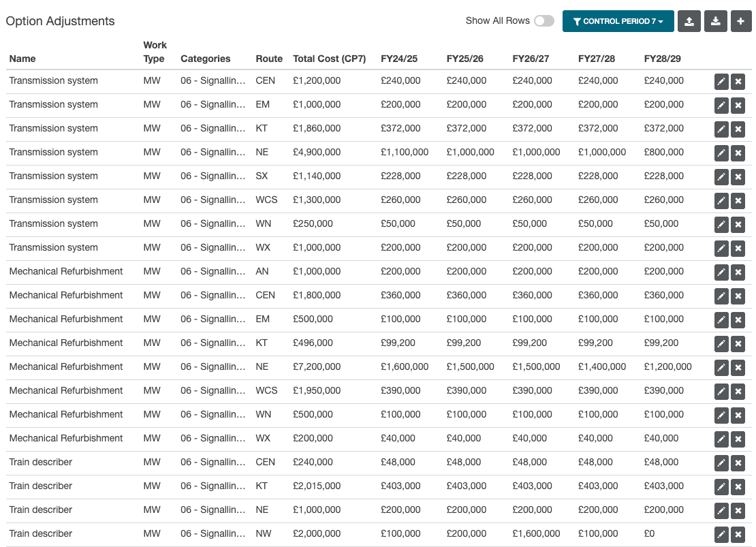This screenshot has height=547, width=756.
Task: Sort by the Name column header
Action: pos(22,59)
